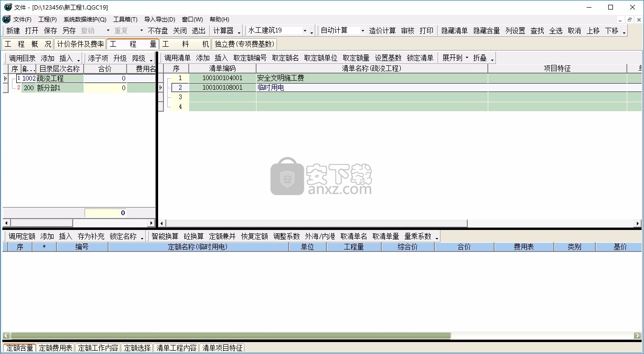Switch to the 定额费用表 bottom tab

56,348
